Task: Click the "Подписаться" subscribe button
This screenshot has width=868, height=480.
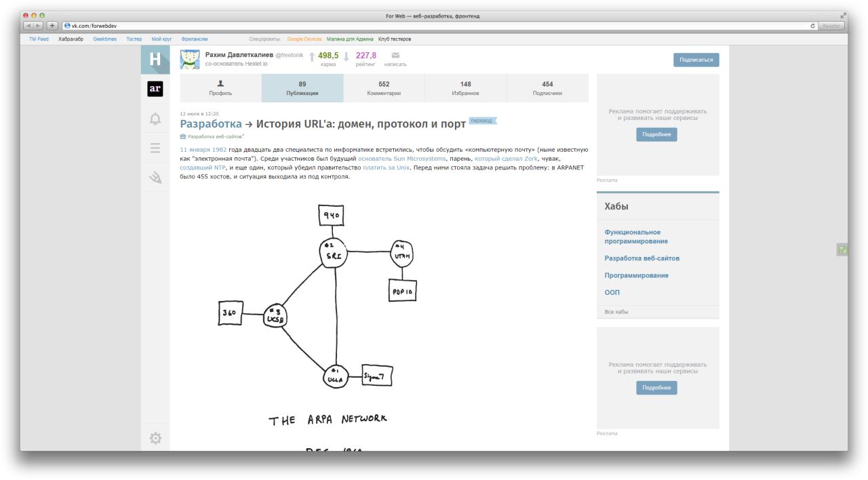Action: pos(696,60)
